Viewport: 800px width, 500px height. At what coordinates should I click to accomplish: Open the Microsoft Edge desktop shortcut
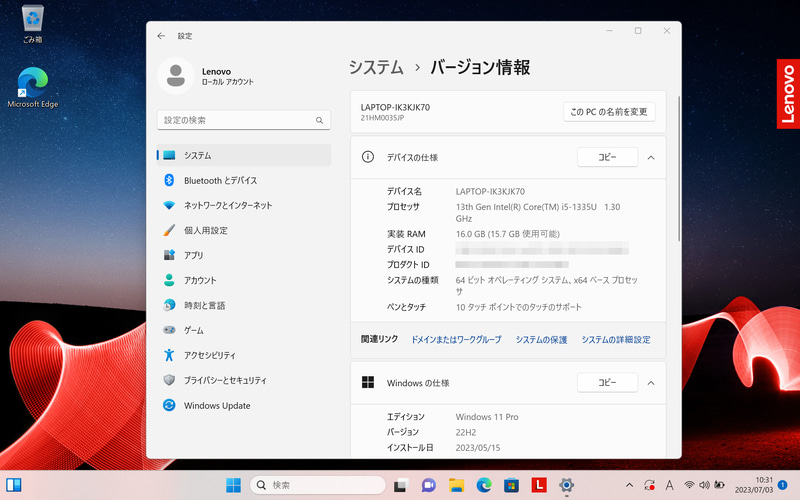(33, 87)
